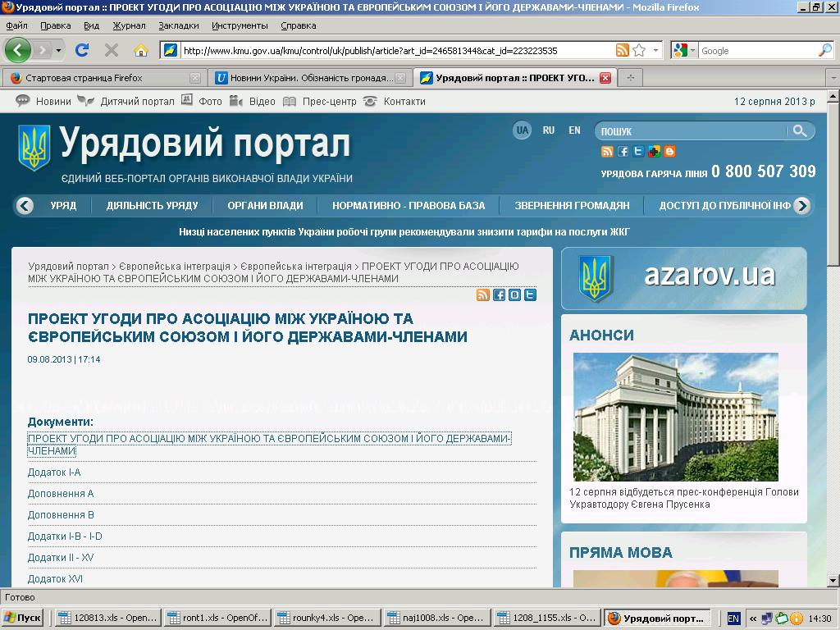The width and height of the screenshot is (840, 630).
Task: Open the Вид menu
Action: pos(92,25)
